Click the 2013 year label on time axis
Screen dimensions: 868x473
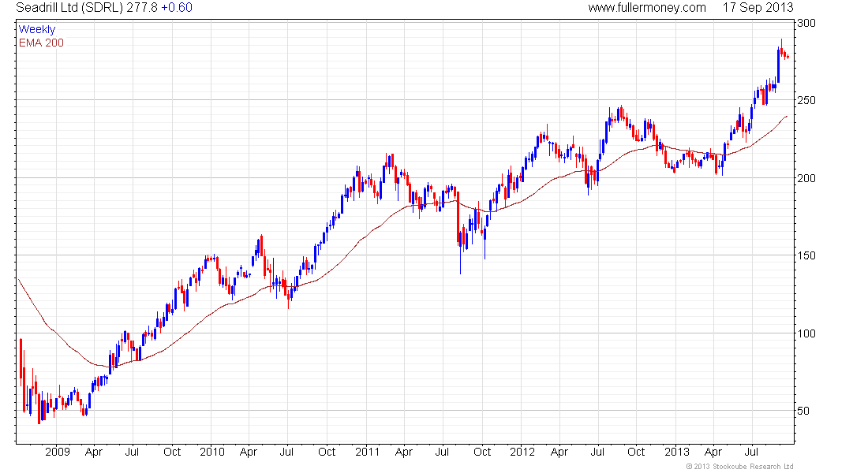tap(676, 452)
